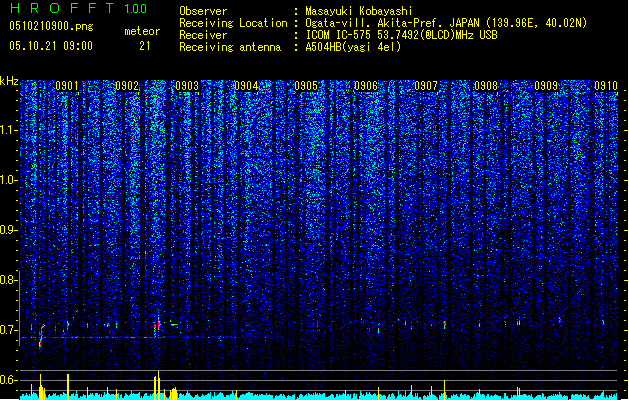Click the kHz axis unit label
Viewport: 629px width, 400px height.
click(x=9, y=81)
